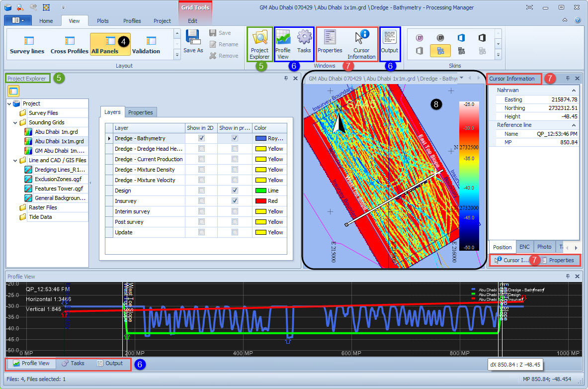Image resolution: width=588 pixels, height=389 pixels.
Task: Switch to the Plots ribbon tab
Action: click(x=103, y=21)
